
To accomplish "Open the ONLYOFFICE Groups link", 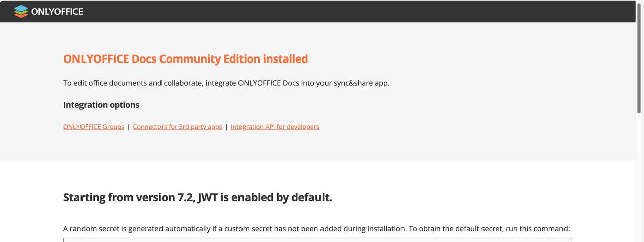I will tap(94, 127).
